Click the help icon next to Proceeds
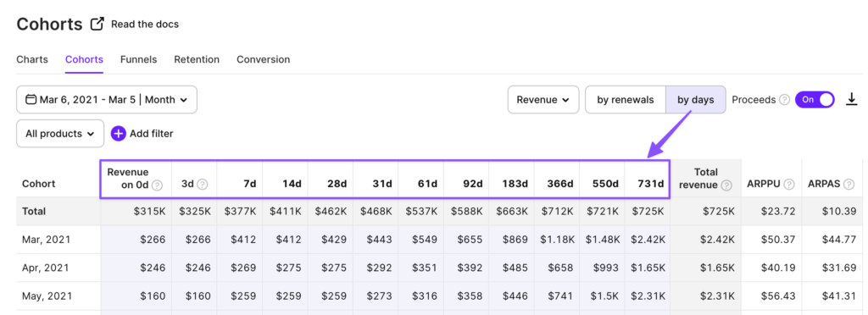This screenshot has width=868, height=315. [x=784, y=100]
